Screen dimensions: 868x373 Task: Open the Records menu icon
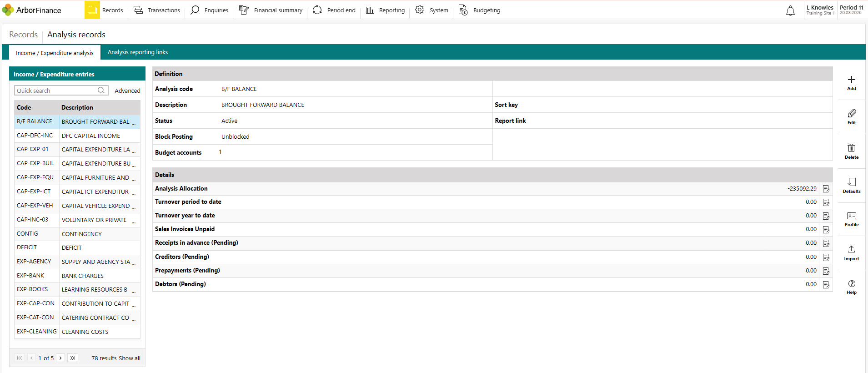[x=92, y=10]
